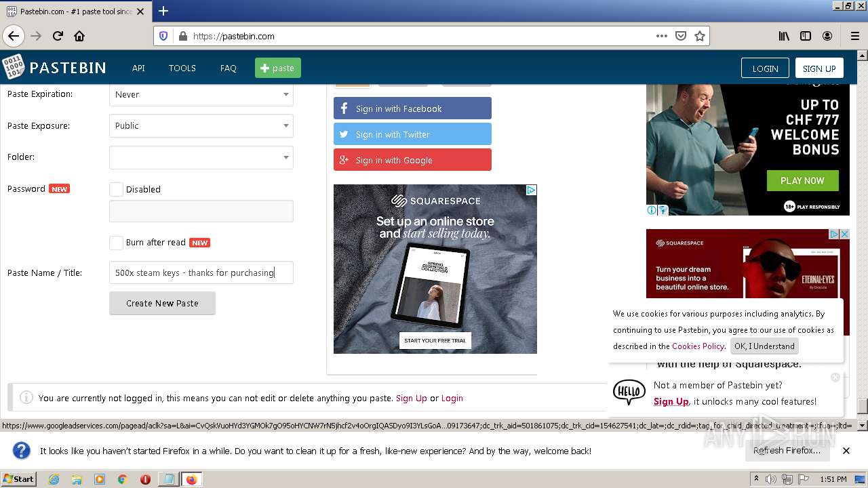Click the vertical page scrollbar thumb
The image size is (868, 488).
pos(863,406)
